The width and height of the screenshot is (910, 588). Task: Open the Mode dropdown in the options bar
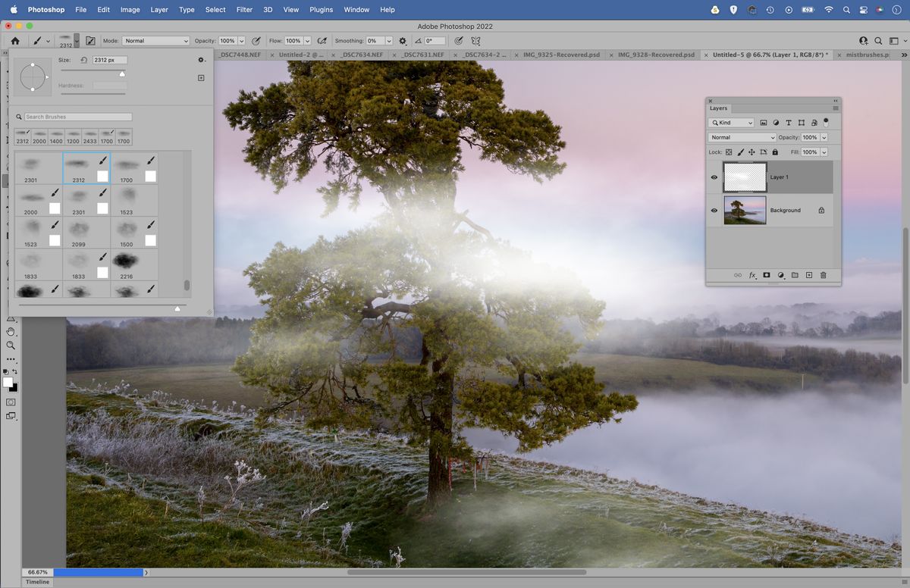click(x=155, y=40)
